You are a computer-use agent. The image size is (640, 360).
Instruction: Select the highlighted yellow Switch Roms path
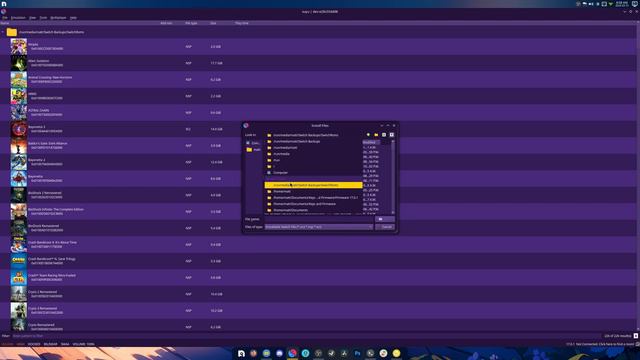pos(313,185)
